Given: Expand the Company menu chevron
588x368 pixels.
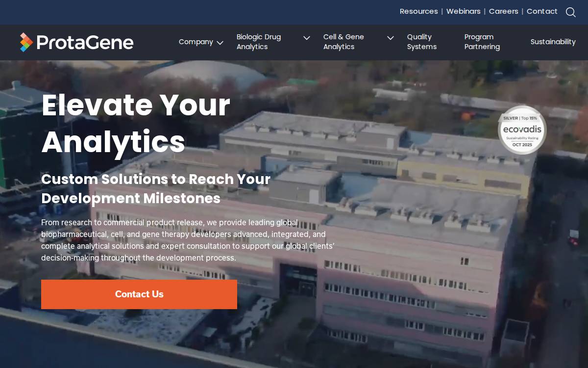Looking at the screenshot, I should (x=220, y=43).
